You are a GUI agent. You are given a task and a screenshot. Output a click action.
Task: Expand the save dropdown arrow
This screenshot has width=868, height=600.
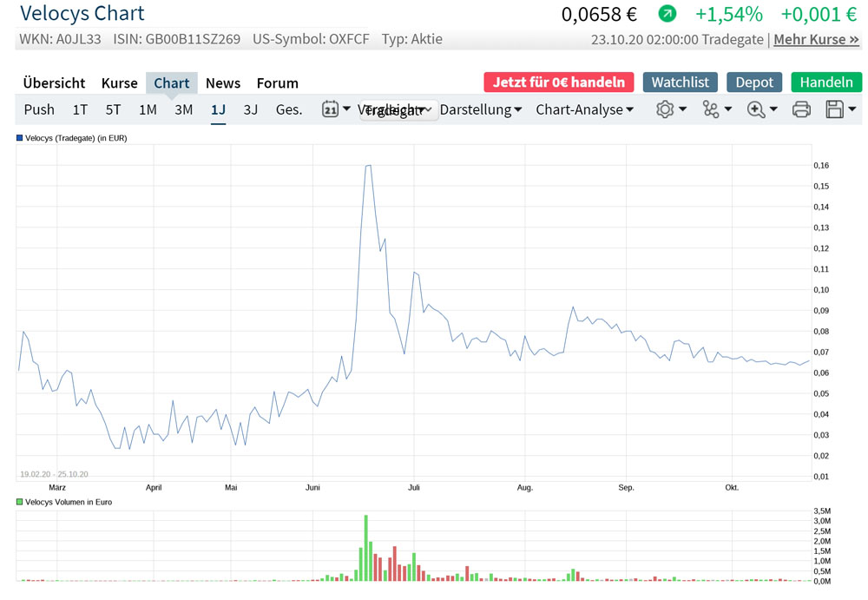852,109
